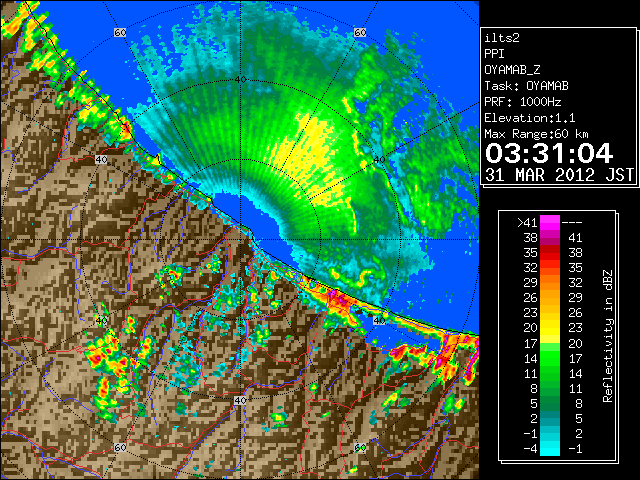This screenshot has width=640, height=480.
Task: Pick the red 35 to 38 dBZ swatch
Action: [x=550, y=253]
